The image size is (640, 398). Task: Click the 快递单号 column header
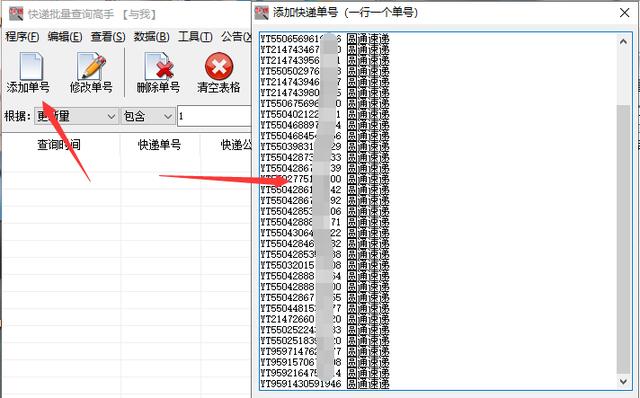tap(160, 145)
